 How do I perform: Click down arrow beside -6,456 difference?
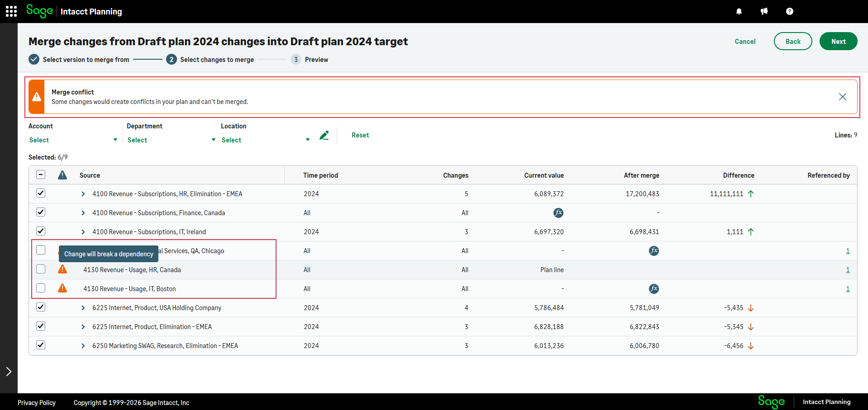coord(751,346)
